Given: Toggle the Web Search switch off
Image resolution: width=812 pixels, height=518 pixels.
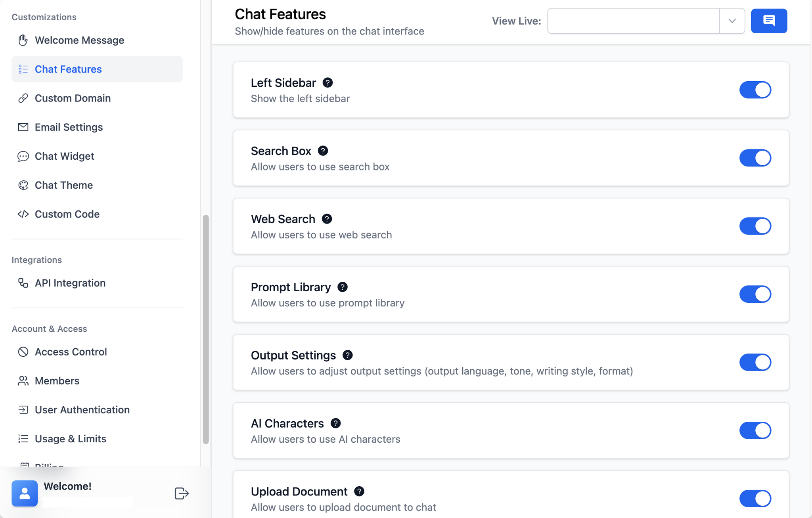Looking at the screenshot, I should coord(755,226).
